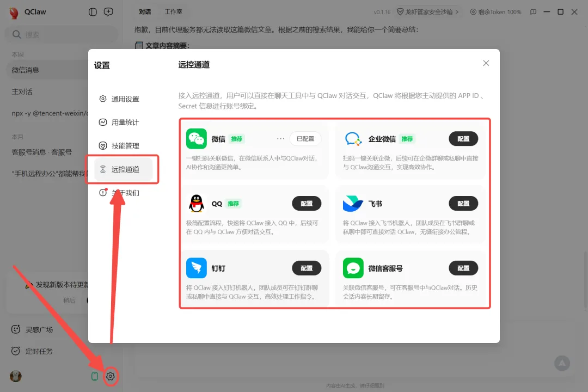
Task: Start a new chat with plus icon
Action: pyautogui.click(x=108, y=12)
